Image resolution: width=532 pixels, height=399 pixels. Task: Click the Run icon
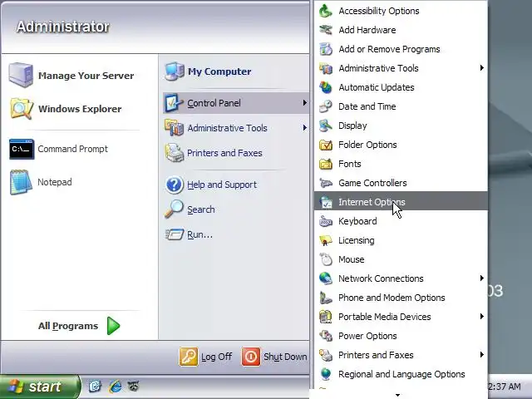pos(175,234)
